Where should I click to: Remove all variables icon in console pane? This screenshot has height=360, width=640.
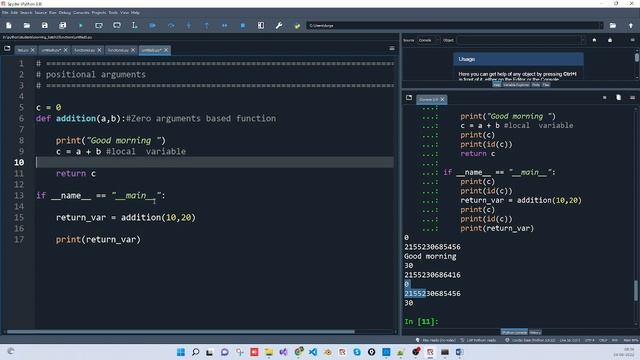618,98
